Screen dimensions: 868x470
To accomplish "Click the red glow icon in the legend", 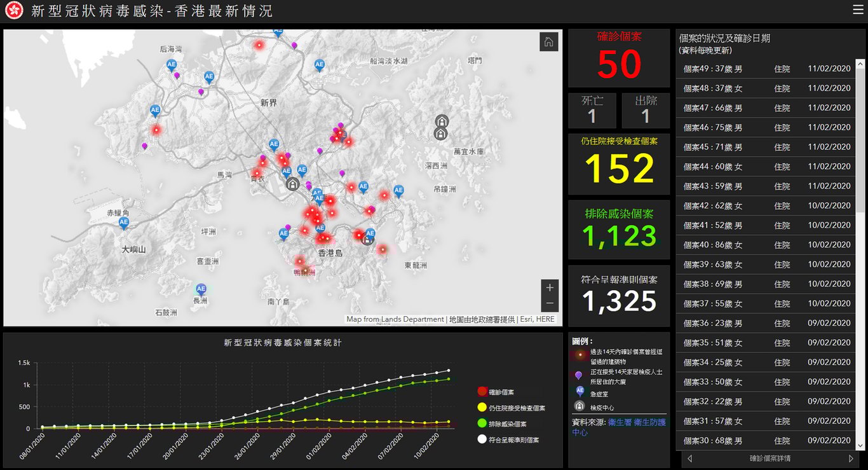I will coord(580,355).
